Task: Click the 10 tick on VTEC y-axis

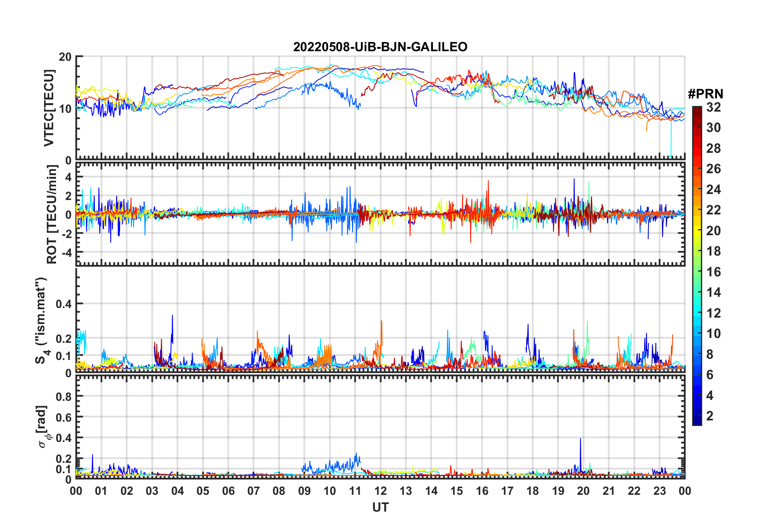Action: [x=65, y=108]
